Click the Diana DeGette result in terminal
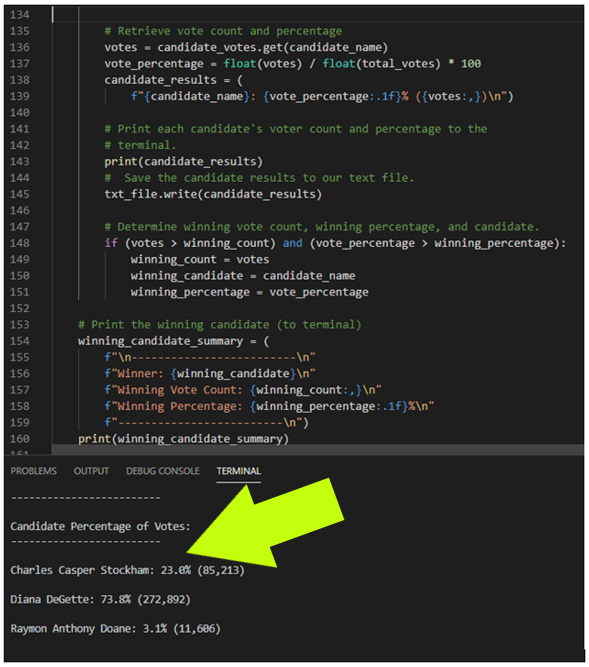The image size is (589, 667). pyautogui.click(x=100, y=600)
